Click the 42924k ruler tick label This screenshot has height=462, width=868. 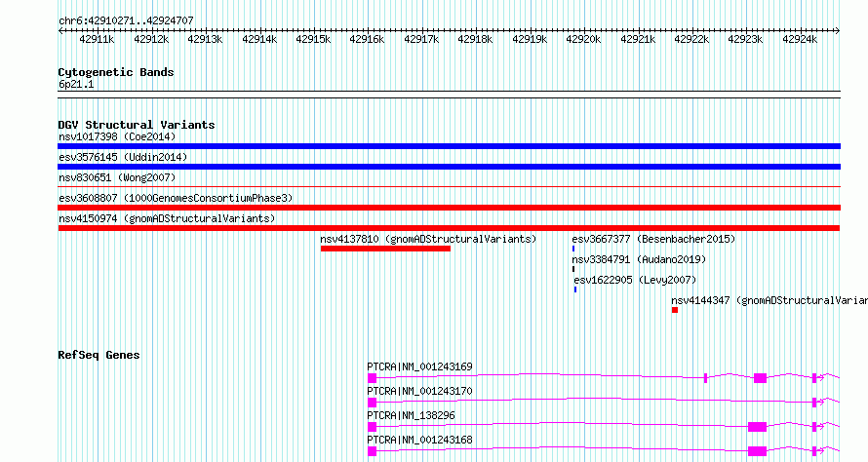click(800, 40)
